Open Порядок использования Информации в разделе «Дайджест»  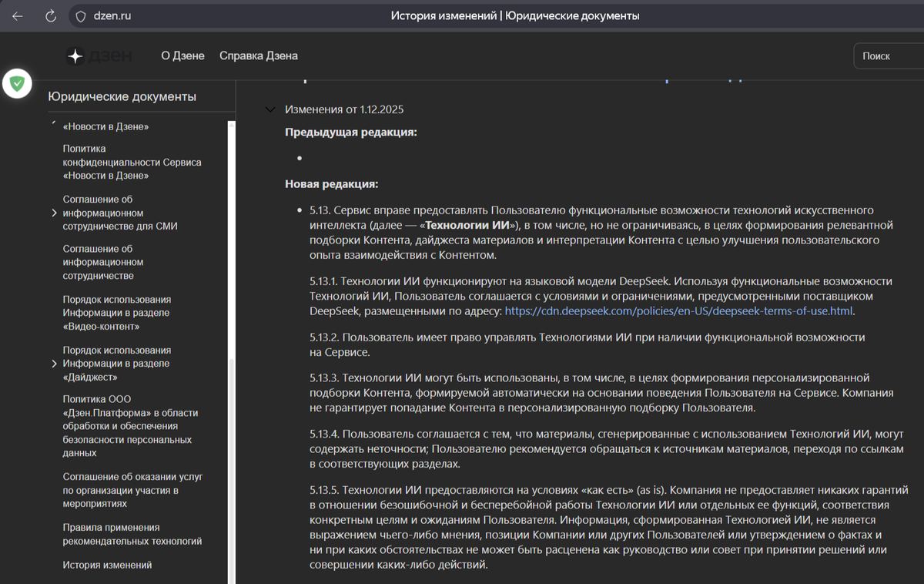pyautogui.click(x=117, y=364)
